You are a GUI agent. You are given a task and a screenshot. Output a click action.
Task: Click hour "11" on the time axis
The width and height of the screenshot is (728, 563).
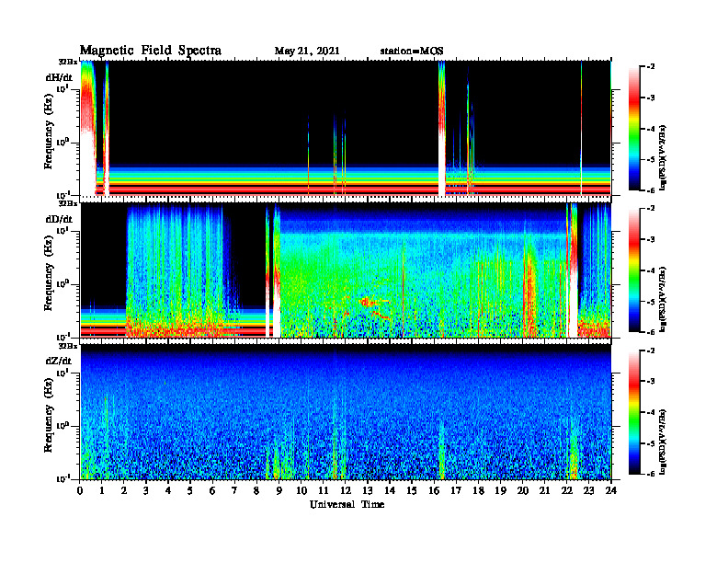point(324,491)
